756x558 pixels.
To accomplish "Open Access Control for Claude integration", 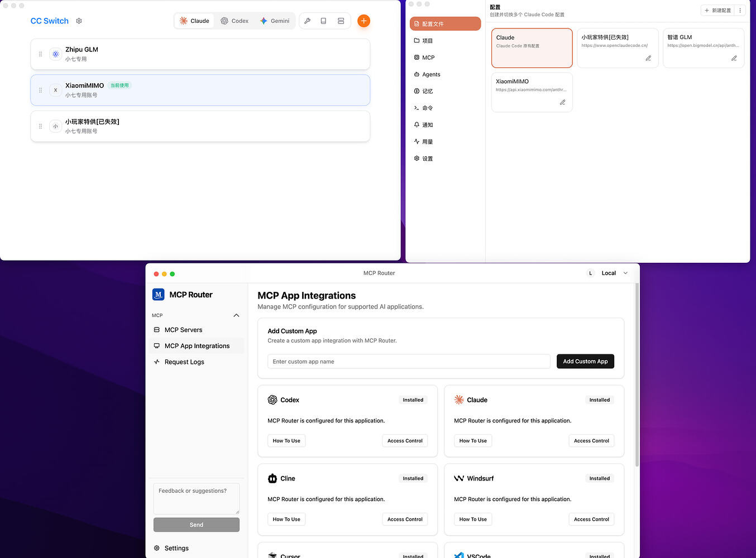I will 591,441.
